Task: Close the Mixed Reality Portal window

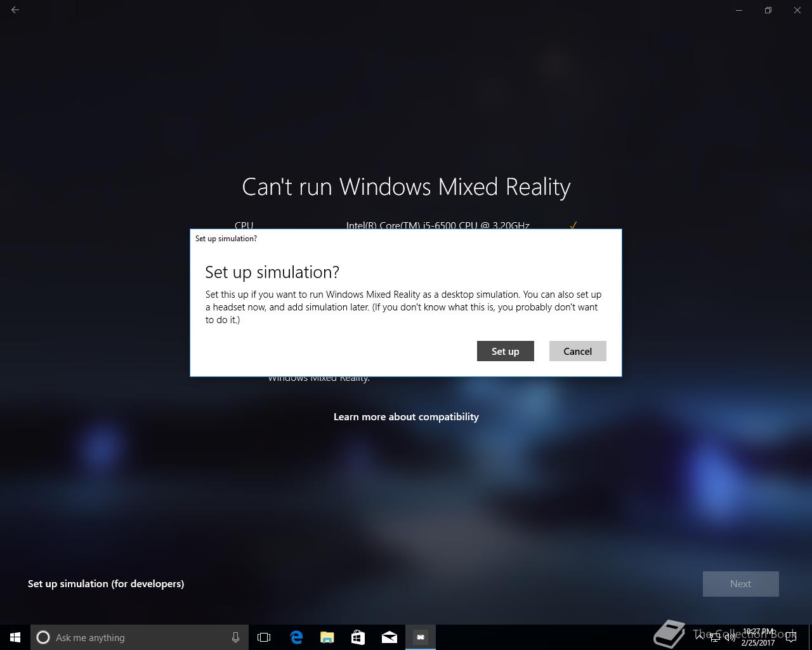Action: coord(797,10)
